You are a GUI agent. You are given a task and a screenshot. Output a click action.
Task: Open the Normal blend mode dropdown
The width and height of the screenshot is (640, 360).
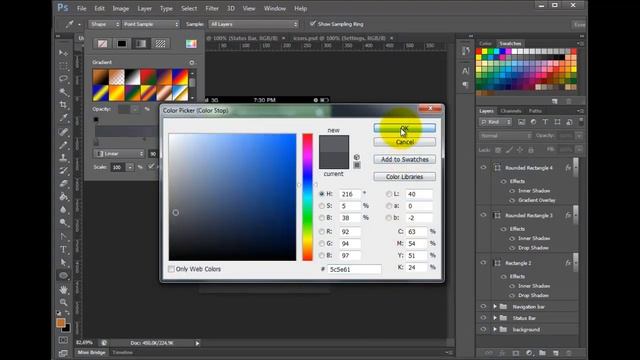coord(505,136)
